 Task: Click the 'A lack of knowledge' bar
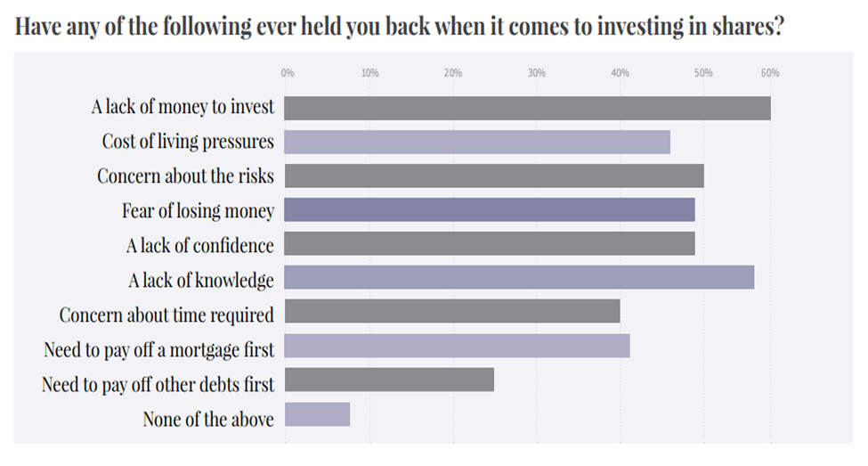[519, 278]
